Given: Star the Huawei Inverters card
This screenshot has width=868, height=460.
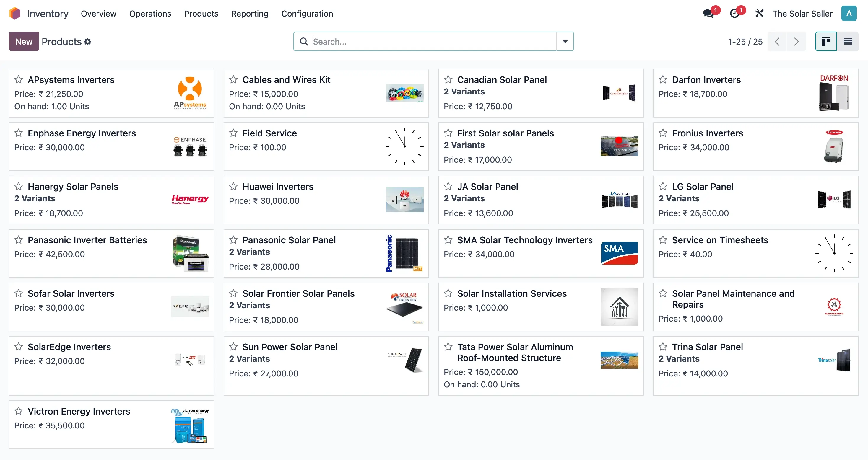Looking at the screenshot, I should tap(233, 186).
